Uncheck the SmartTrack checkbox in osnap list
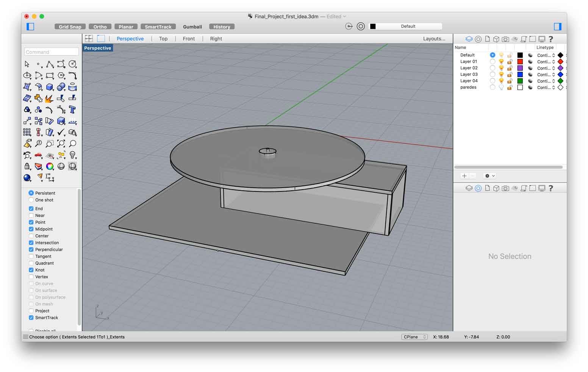 (x=31, y=318)
